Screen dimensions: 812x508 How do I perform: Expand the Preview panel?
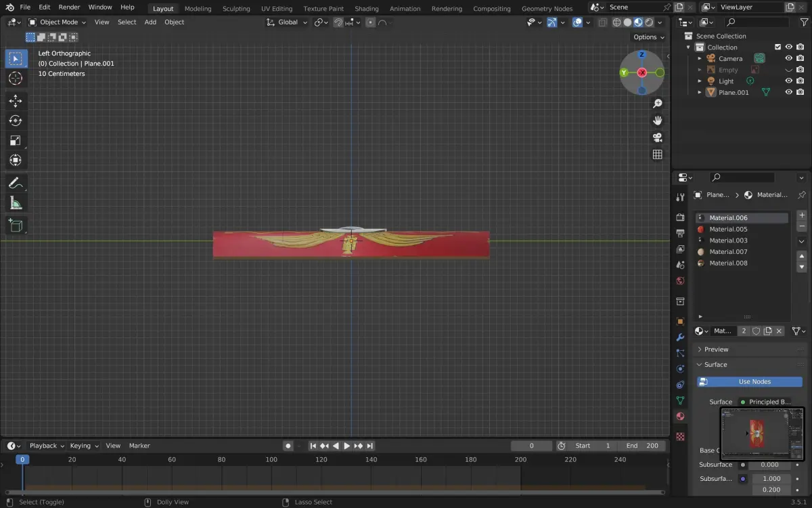coord(716,350)
